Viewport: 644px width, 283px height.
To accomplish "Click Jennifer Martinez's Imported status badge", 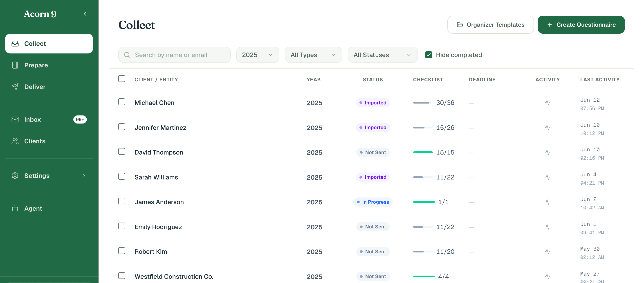I will click(x=373, y=128).
